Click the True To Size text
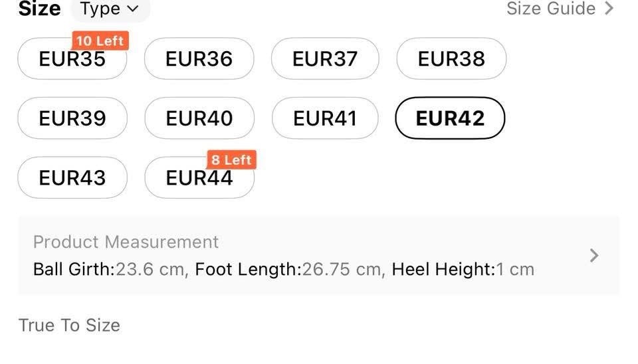 (x=69, y=325)
